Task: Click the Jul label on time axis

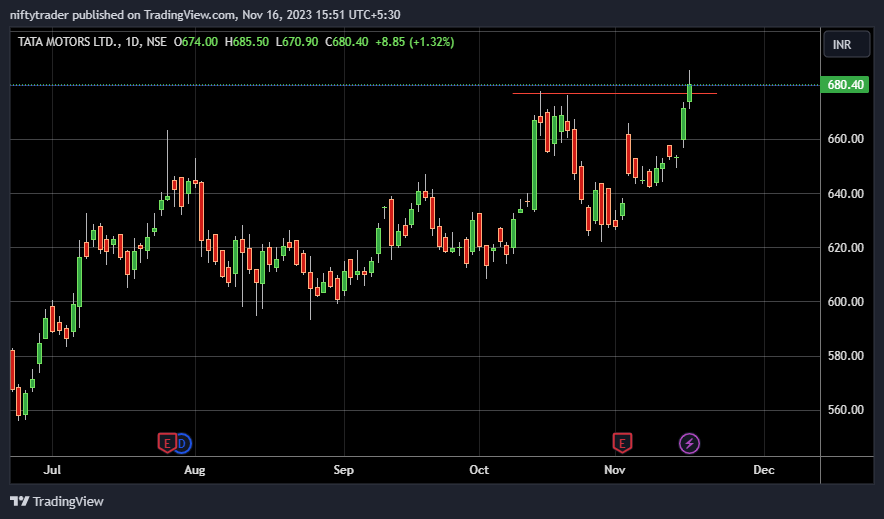Action: (52, 469)
